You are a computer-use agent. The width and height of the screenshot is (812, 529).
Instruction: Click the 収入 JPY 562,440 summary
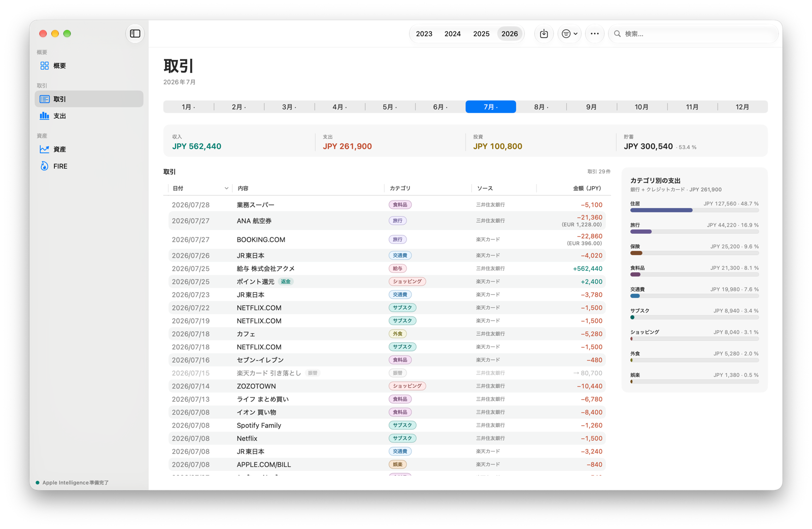(x=197, y=143)
